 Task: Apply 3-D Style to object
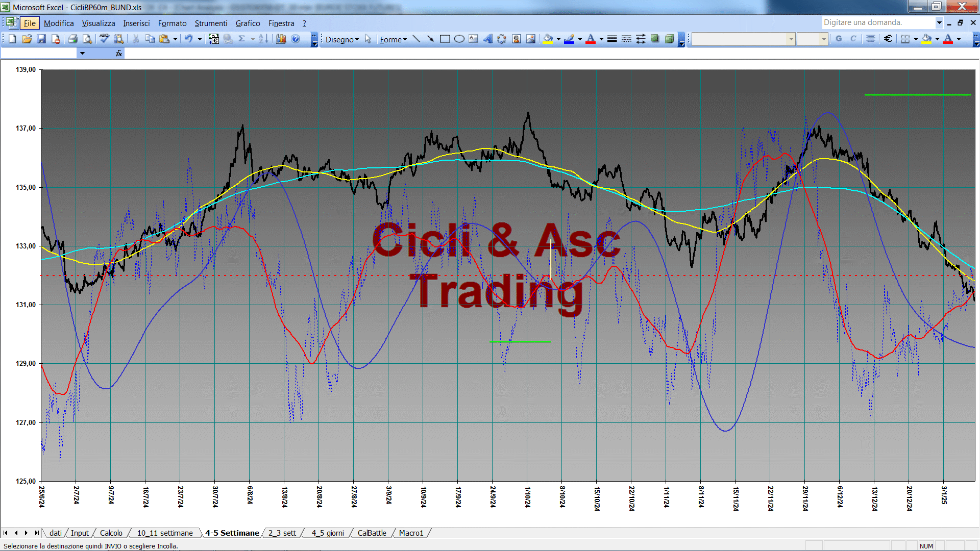point(669,39)
